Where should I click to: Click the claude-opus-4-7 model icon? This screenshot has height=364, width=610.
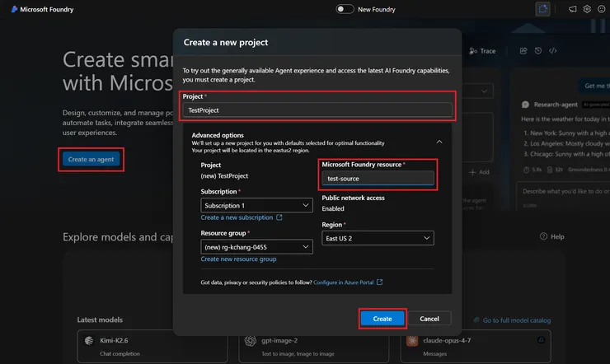click(x=412, y=341)
